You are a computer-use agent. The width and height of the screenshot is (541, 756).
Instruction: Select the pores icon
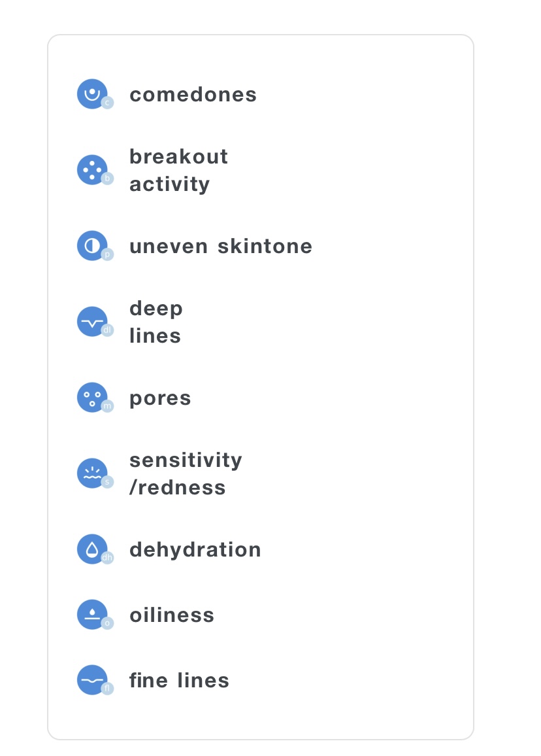click(x=92, y=398)
